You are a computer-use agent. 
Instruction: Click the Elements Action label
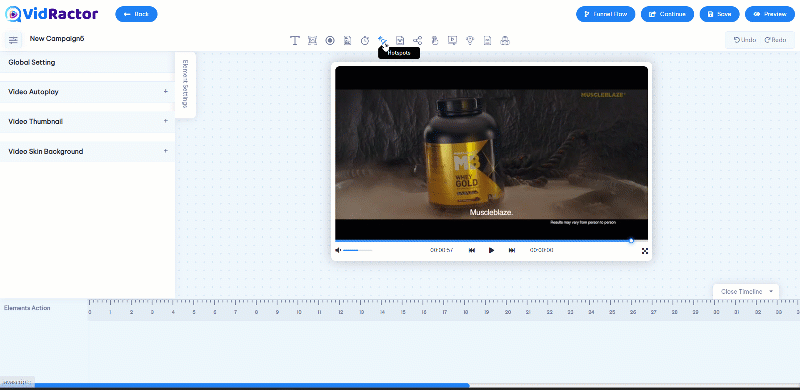[x=27, y=308]
